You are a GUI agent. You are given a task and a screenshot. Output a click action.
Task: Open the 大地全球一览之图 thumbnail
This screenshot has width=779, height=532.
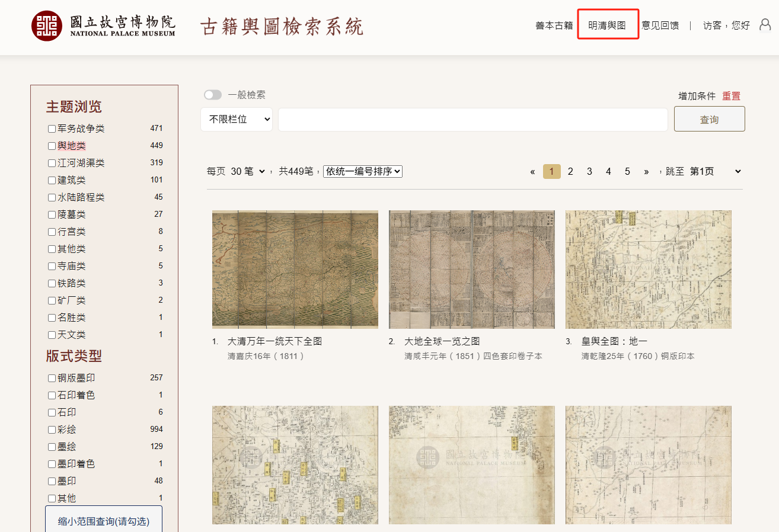point(472,270)
